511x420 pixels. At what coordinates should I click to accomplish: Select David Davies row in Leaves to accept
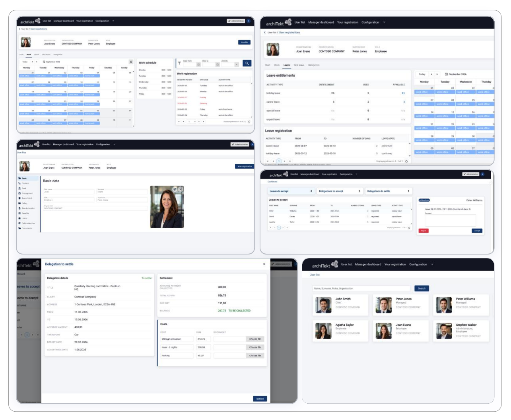click(x=340, y=216)
